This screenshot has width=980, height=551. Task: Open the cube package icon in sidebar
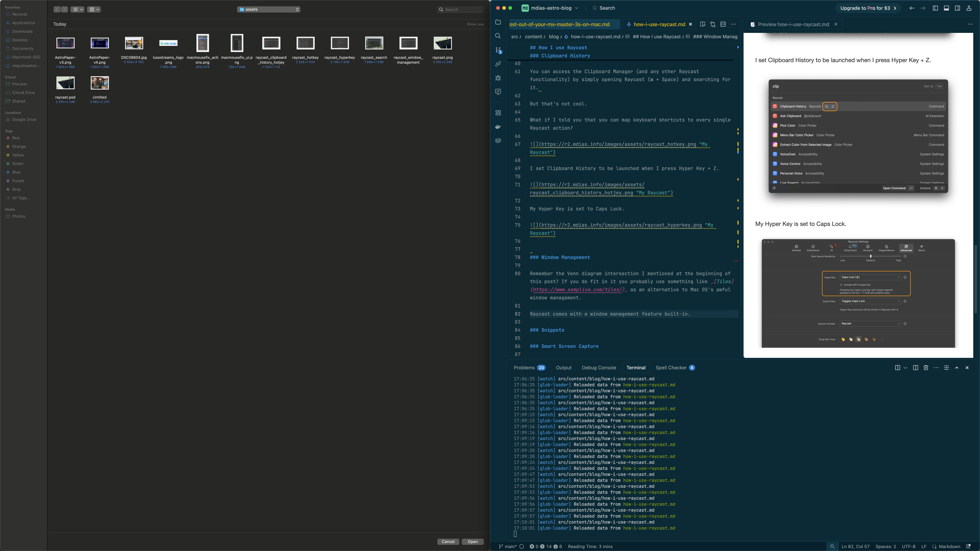point(498,141)
